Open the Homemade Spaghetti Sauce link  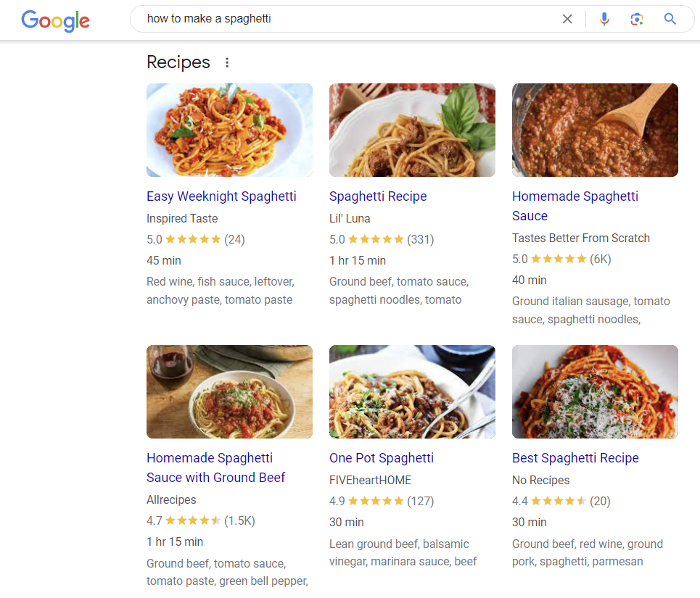(575, 206)
